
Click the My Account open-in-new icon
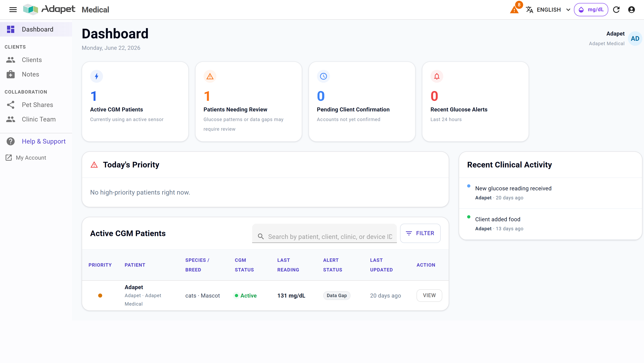[8, 157]
